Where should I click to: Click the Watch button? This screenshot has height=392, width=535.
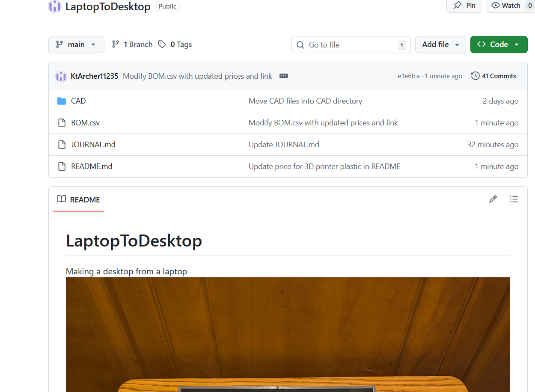(x=506, y=6)
